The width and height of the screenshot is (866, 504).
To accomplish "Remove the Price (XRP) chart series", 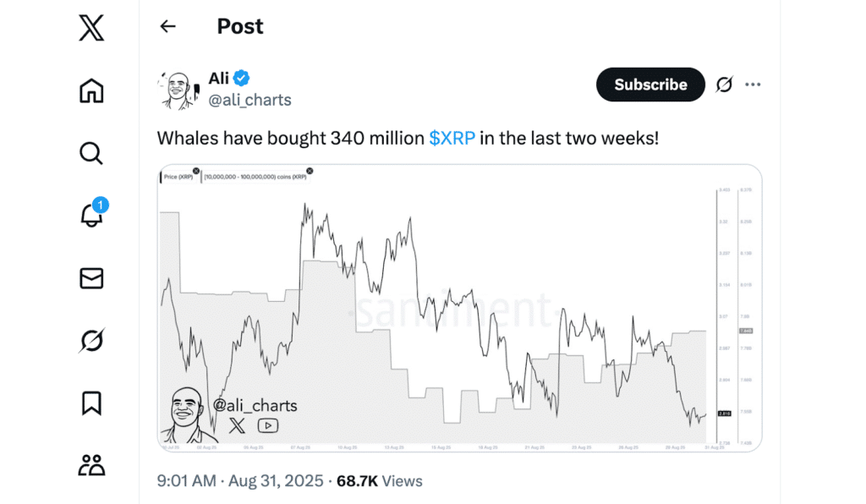I will (196, 172).
